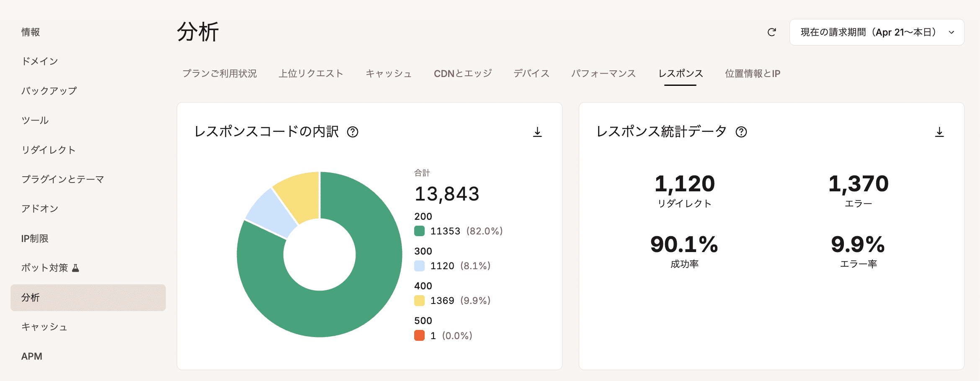
Task: Go to ツール in the sidebar
Action: 35,121
